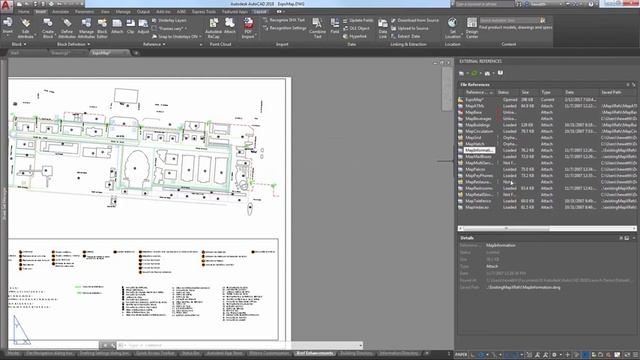Viewport: 640px width, 360px height.
Task: Click the Attach DWG icon in External References
Action: pyautogui.click(x=462, y=73)
